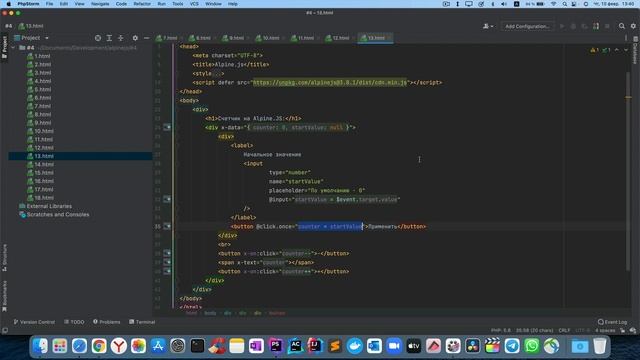Open the TODO tool window
The image size is (640, 360).
[74, 322]
